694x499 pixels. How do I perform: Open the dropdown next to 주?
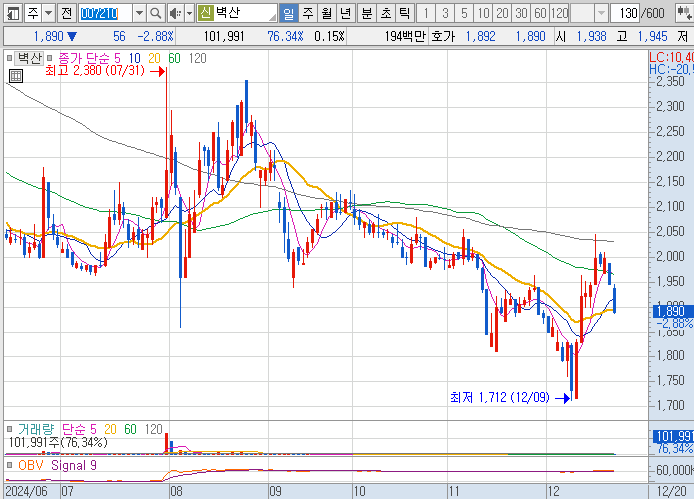point(49,14)
